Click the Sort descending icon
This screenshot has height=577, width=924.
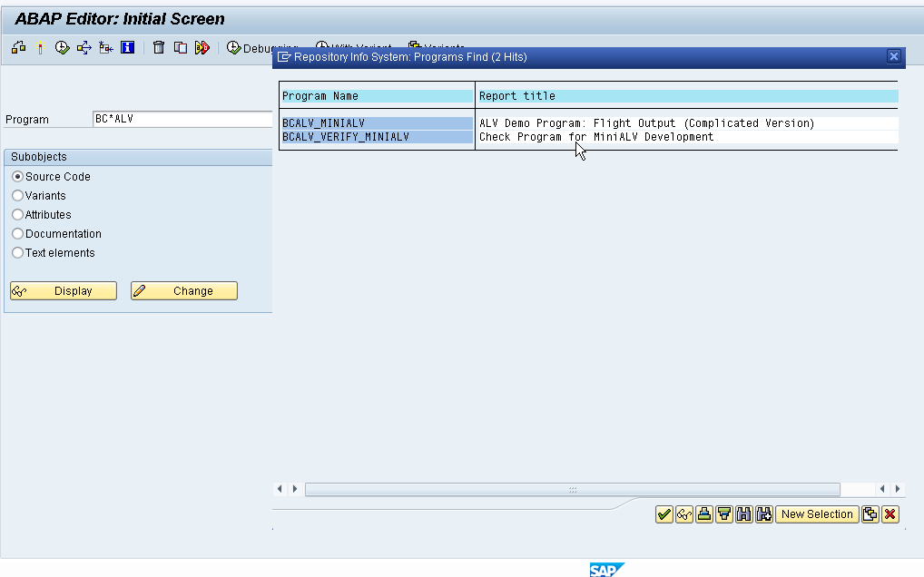(x=724, y=514)
